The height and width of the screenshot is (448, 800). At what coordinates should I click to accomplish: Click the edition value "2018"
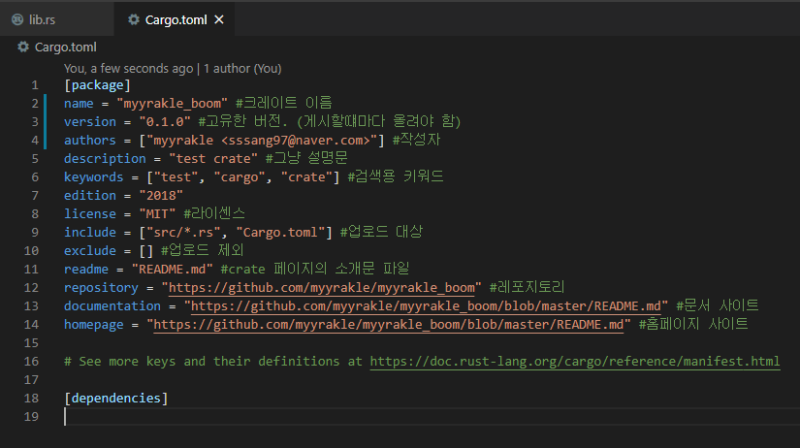pyautogui.click(x=161, y=195)
